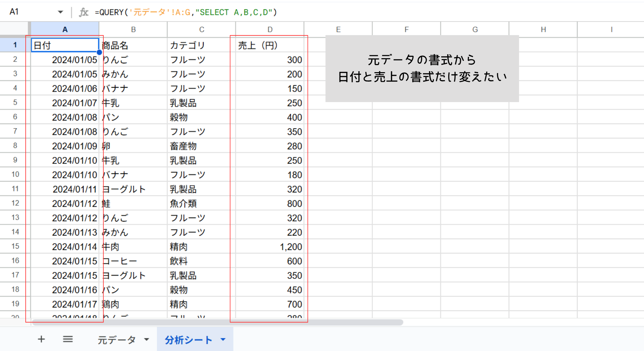
Task: Click the りんご cell in row 2
Action: (x=133, y=59)
